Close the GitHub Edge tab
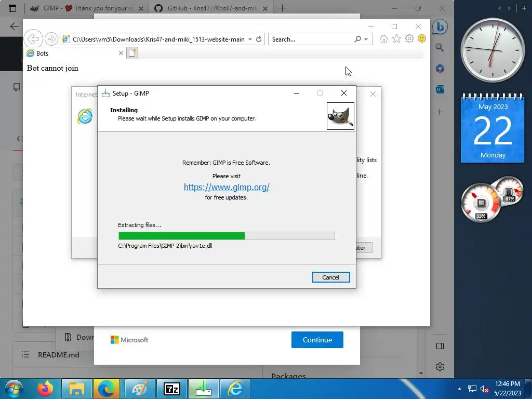The image size is (532, 399). coord(265,8)
